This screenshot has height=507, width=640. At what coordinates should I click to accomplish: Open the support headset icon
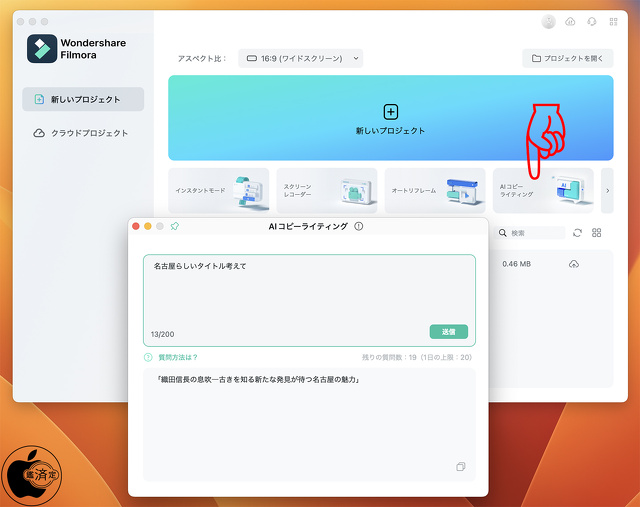(591, 22)
